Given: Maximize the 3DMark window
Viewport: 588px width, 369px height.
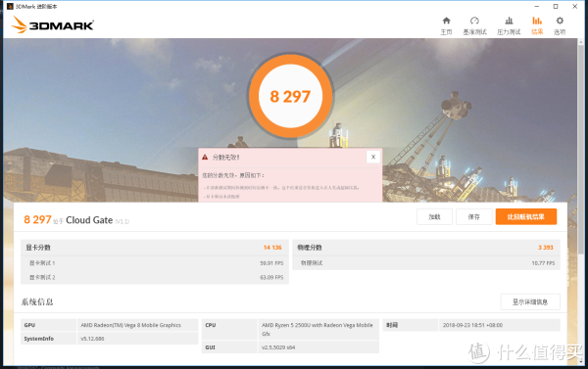Looking at the screenshot, I should click(x=556, y=7).
